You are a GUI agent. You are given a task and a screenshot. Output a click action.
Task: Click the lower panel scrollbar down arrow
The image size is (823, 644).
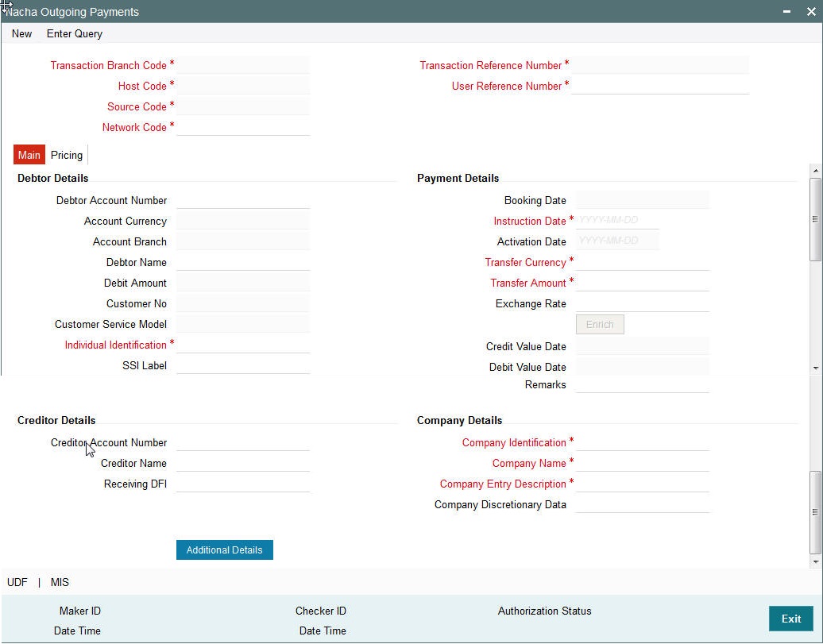click(815, 561)
